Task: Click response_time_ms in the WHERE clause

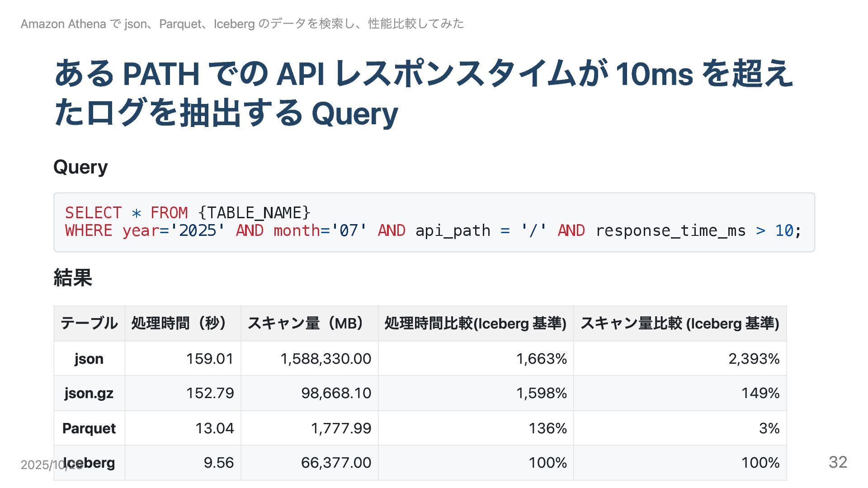Action: point(670,231)
